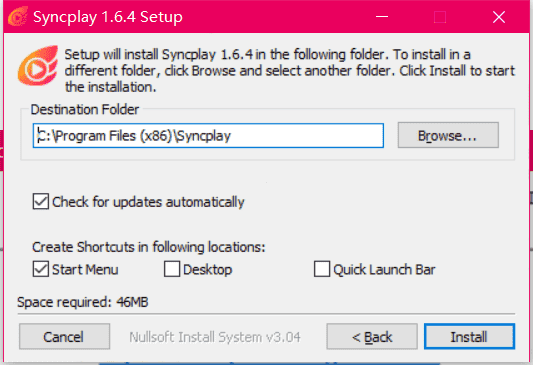Focus the Destination Folder path field
533x365 pixels.
pos(208,136)
